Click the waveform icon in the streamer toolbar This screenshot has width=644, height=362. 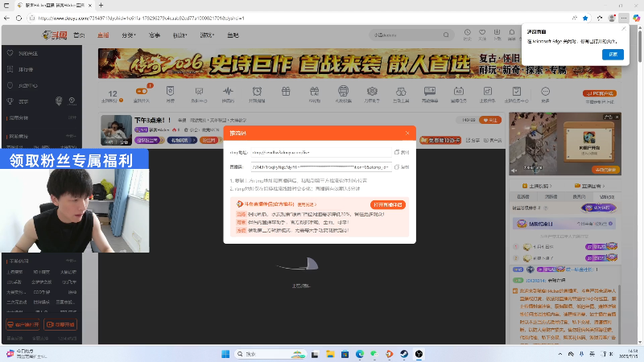click(x=228, y=91)
